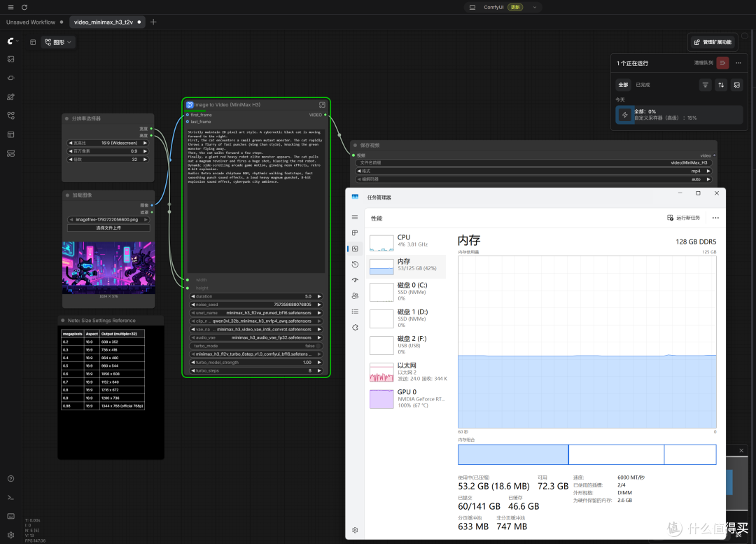Viewport: 756px width, 544px height.
Task: Open the keyboard shortcuts icon at sidebar bottom
Action: [x=11, y=516]
